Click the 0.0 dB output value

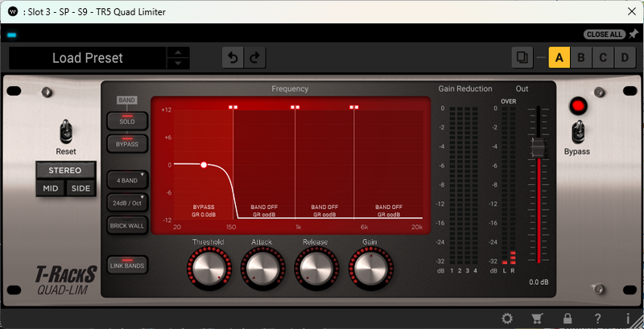(539, 282)
